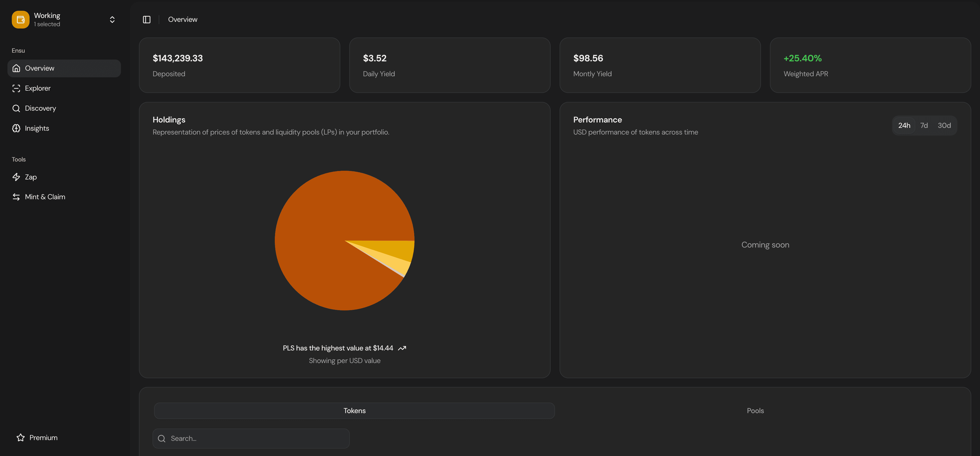Screen dimensions: 980x456
Task: Click the yellow wallet icon next to Working
Action: click(x=20, y=19)
